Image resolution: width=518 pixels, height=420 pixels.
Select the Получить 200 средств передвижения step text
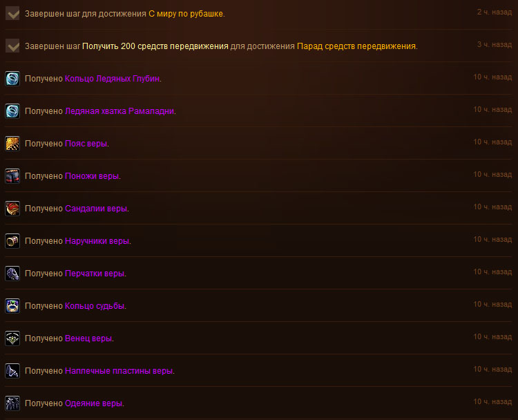click(x=155, y=46)
